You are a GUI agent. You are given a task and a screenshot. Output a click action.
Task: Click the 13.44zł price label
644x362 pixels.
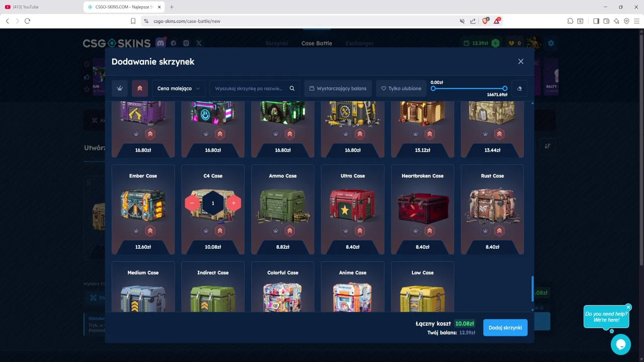point(493,150)
